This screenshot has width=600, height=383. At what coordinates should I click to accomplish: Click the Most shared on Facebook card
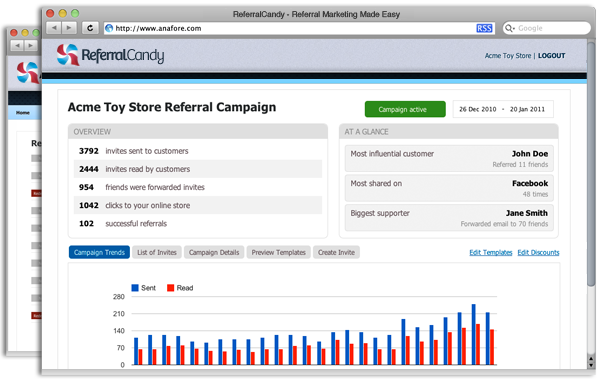pos(449,188)
